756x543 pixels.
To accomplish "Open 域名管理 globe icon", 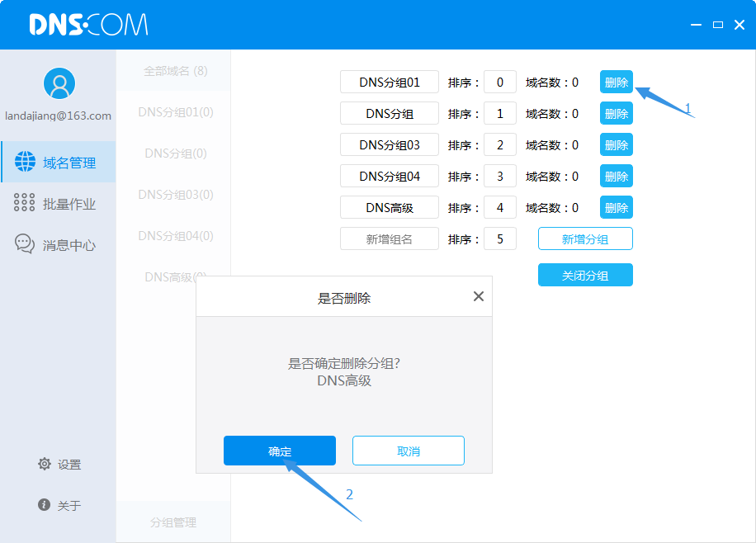I will [x=25, y=163].
